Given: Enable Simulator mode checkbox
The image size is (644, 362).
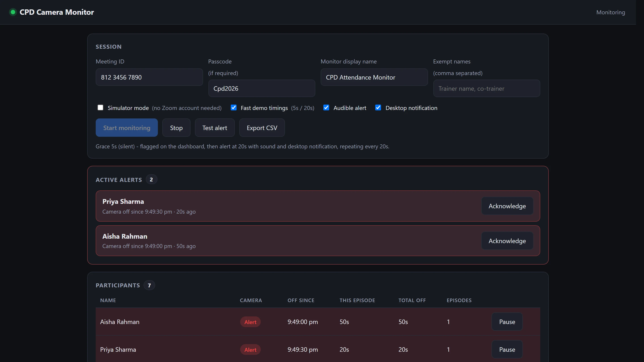Looking at the screenshot, I should [100, 108].
